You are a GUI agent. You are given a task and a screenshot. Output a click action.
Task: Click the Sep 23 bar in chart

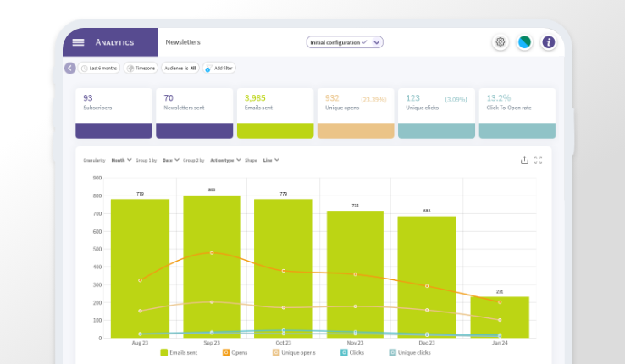(x=212, y=267)
